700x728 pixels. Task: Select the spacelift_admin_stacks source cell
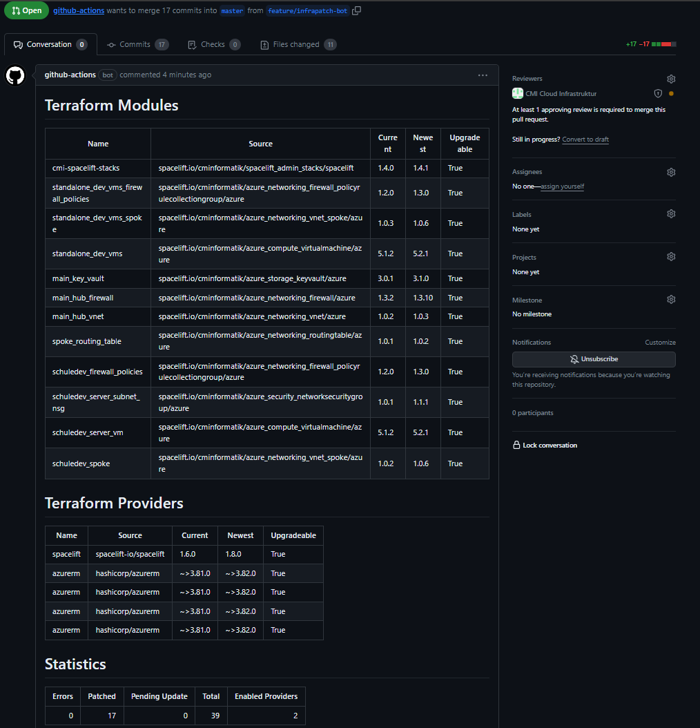(260, 168)
